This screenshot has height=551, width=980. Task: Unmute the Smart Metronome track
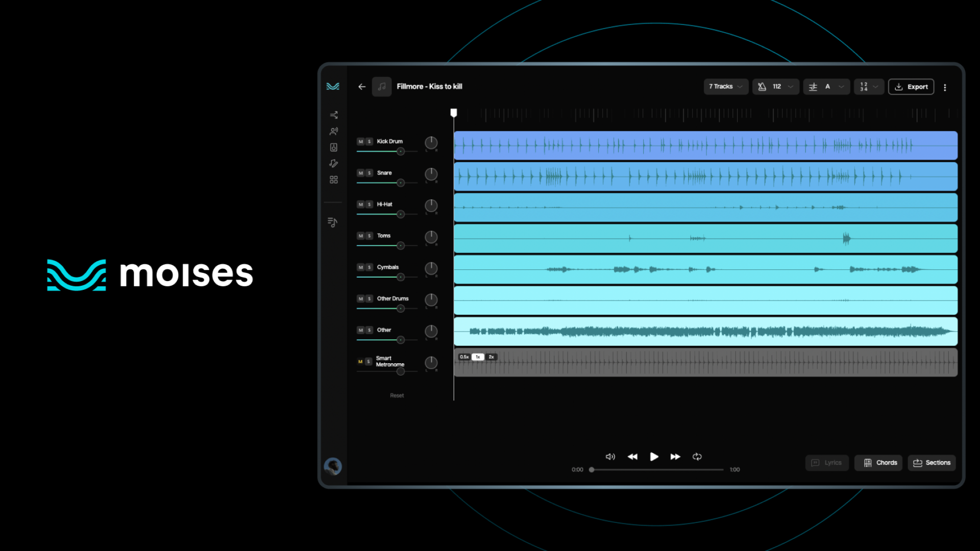pyautogui.click(x=360, y=362)
